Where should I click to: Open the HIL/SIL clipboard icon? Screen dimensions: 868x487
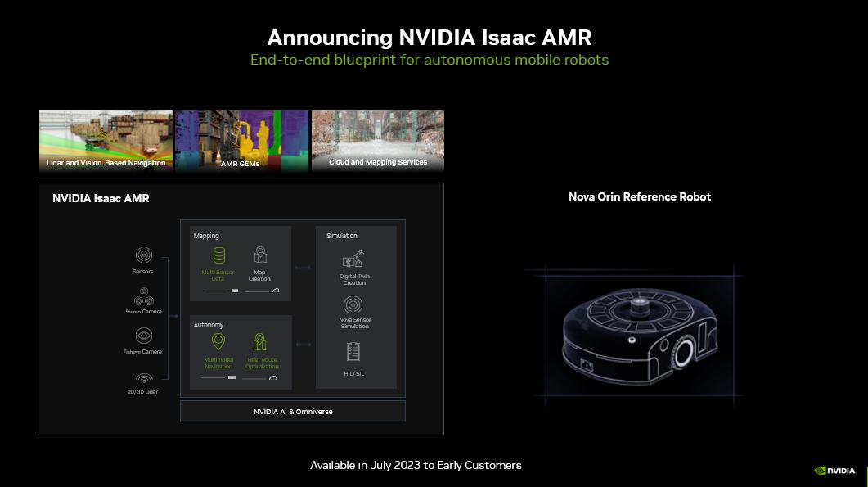click(x=353, y=354)
